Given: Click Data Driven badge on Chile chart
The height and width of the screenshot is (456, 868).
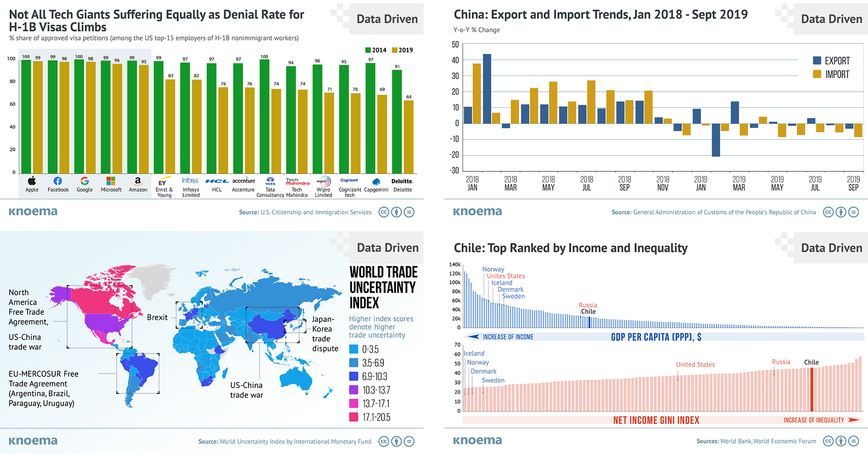Looking at the screenshot, I should (x=831, y=248).
